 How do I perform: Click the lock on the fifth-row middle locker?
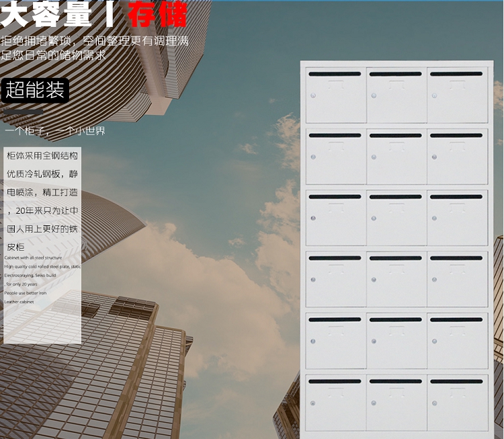coord(374,342)
